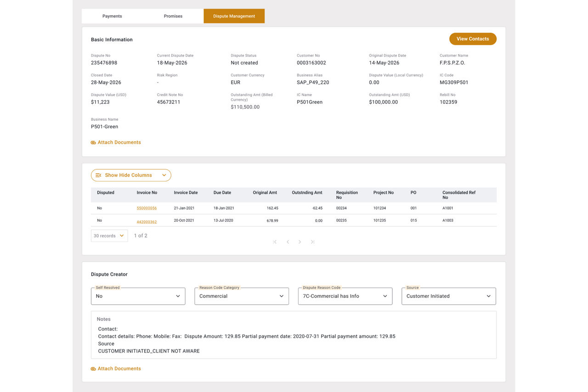Click due date 13-Jul-2020 cell
This screenshot has height=392, width=588.
pyautogui.click(x=223, y=221)
